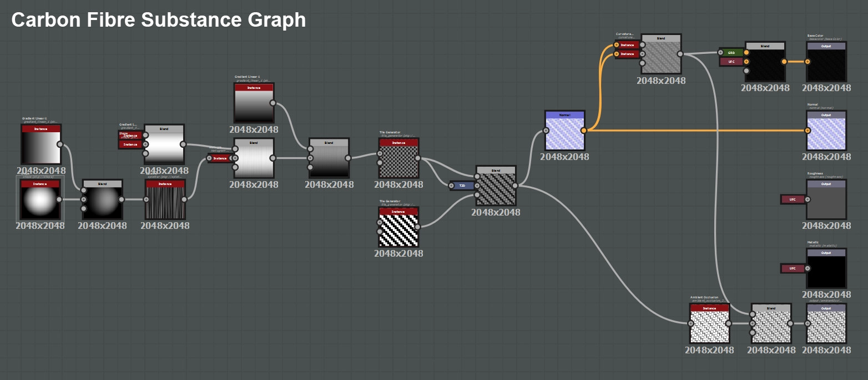The width and height of the screenshot is (868, 380).
Task: Click the UFC node feeding Metallic output
Action: (x=793, y=269)
